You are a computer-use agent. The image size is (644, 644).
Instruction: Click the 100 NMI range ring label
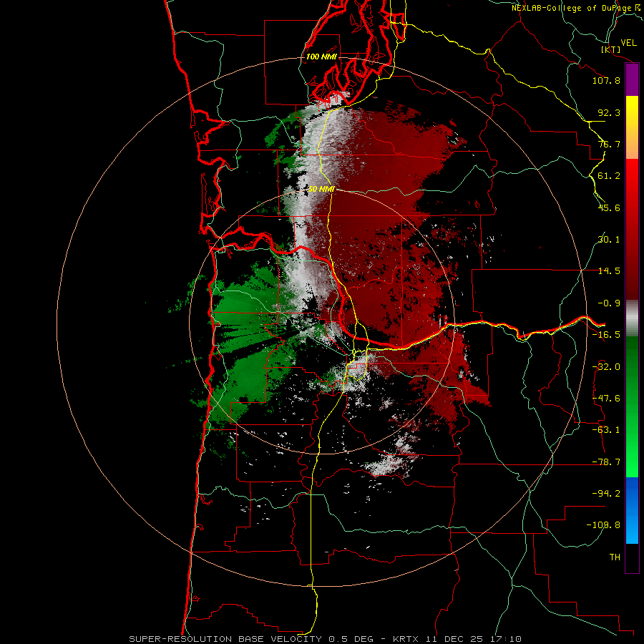click(x=321, y=57)
